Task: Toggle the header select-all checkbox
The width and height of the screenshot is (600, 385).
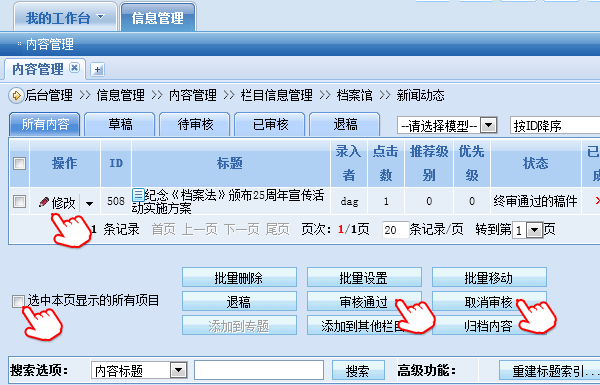Action: point(20,163)
